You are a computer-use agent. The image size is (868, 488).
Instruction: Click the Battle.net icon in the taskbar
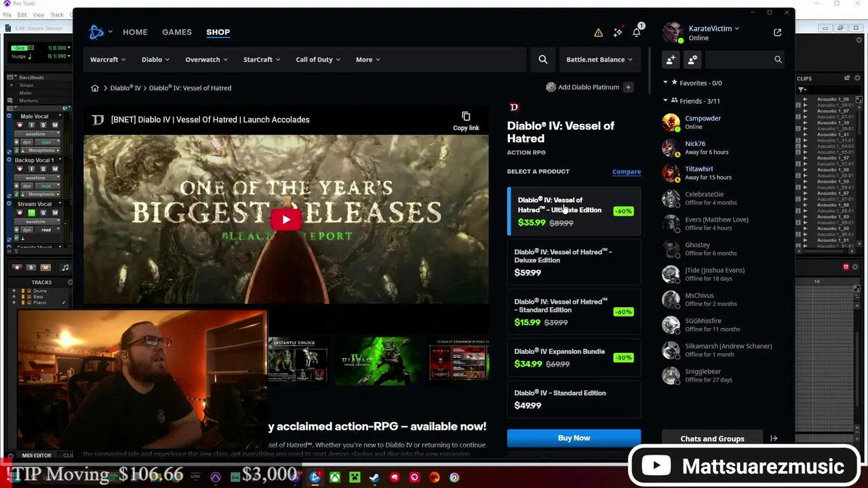pos(315,477)
